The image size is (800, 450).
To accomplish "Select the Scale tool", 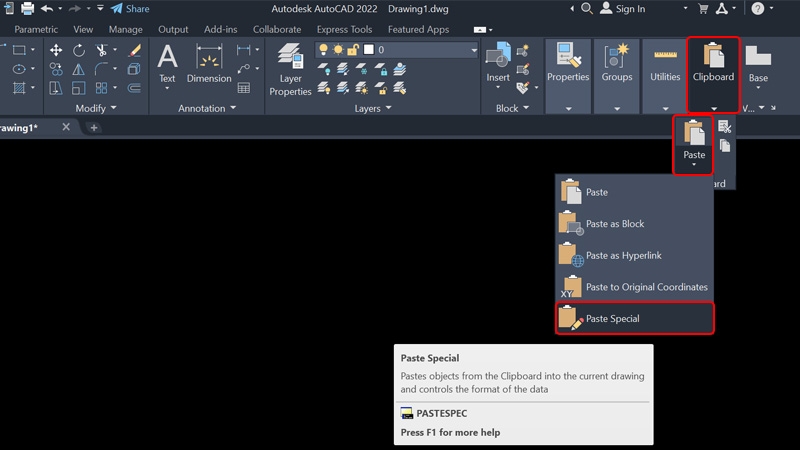I will (79, 88).
